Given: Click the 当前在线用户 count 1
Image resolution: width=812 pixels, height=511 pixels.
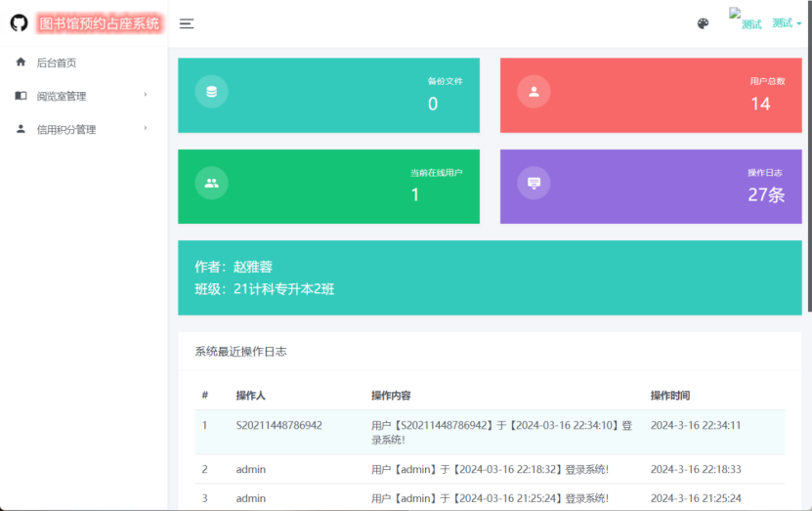Looking at the screenshot, I should coord(415,195).
